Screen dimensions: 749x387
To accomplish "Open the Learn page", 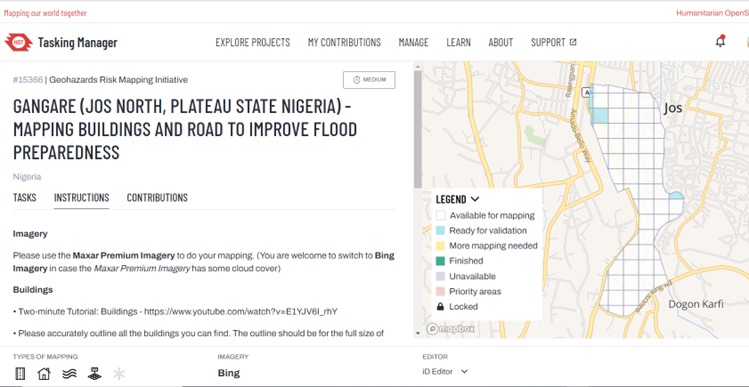I will coord(459,43).
